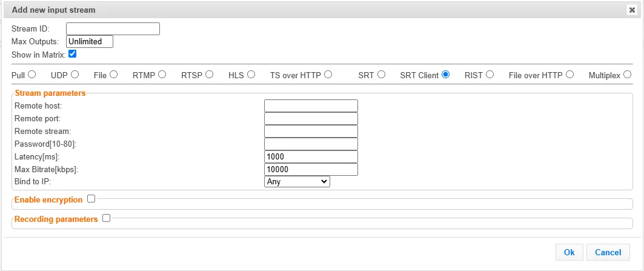
Task: Select the Pull radio button
Action: 32,75
